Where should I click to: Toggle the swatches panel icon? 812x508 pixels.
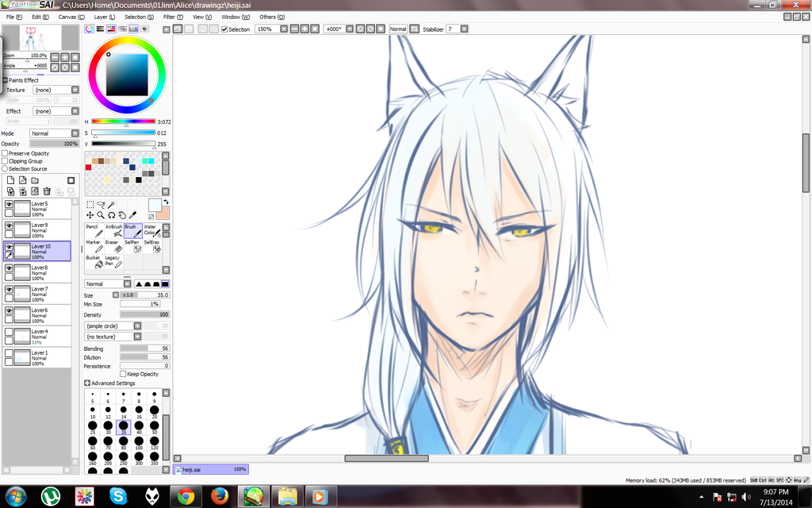133,29
